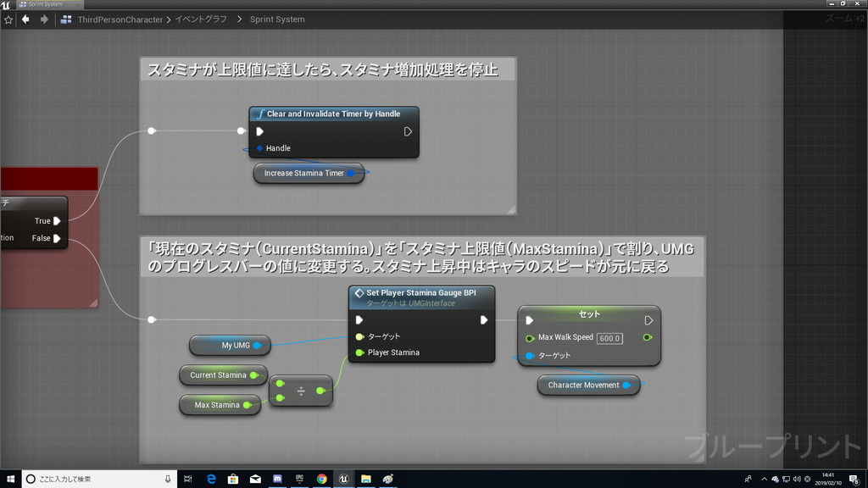This screenshot has width=868, height=488.
Task: Open Microsoft Edge from the taskbar
Action: (211, 480)
